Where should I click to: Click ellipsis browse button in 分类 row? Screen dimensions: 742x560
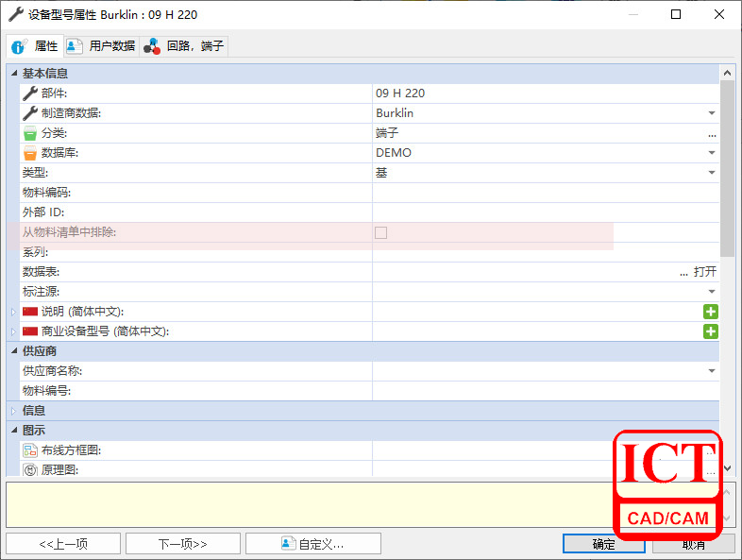click(x=712, y=133)
